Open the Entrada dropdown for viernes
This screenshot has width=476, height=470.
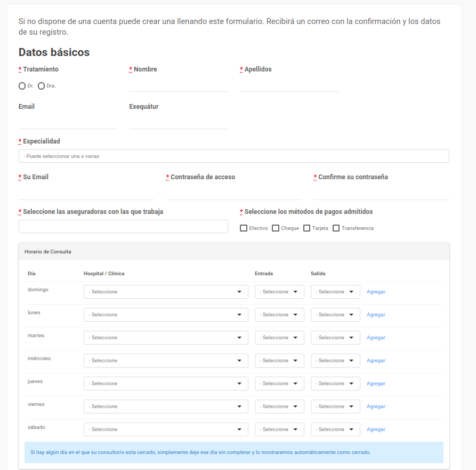tap(279, 407)
